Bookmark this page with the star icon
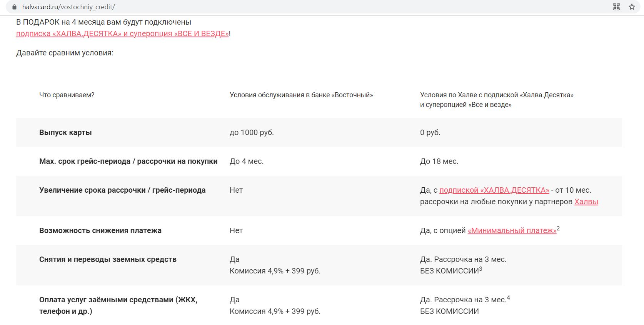This screenshot has width=644, height=325. tap(632, 7)
